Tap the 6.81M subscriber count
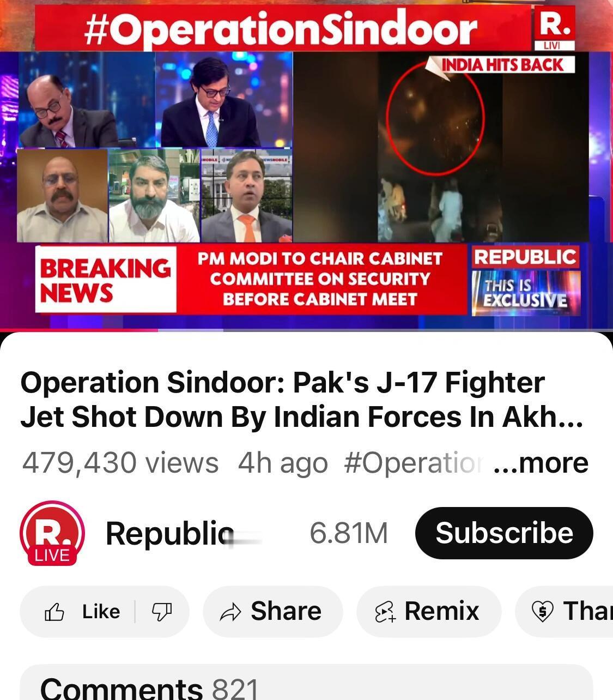 [349, 533]
